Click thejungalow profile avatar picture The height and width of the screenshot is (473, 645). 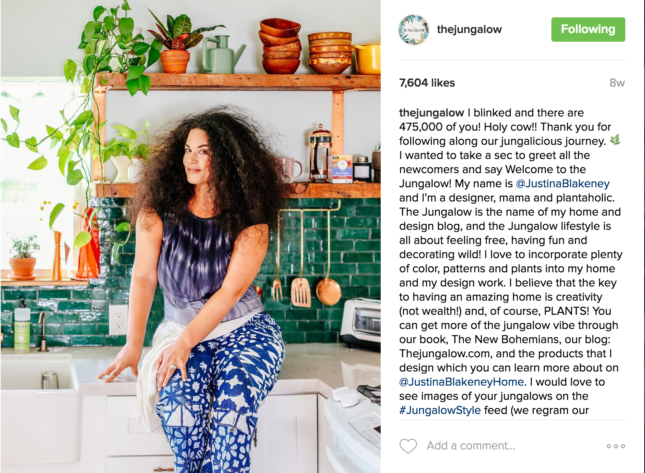point(413,30)
